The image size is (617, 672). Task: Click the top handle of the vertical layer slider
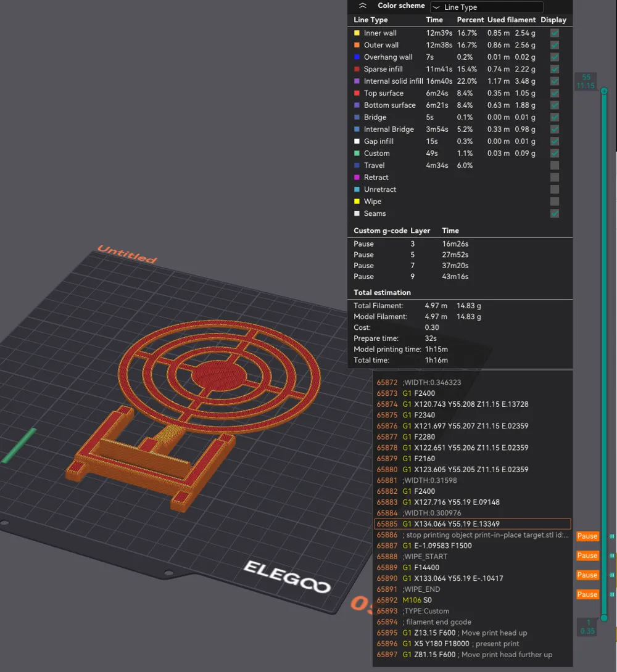603,90
